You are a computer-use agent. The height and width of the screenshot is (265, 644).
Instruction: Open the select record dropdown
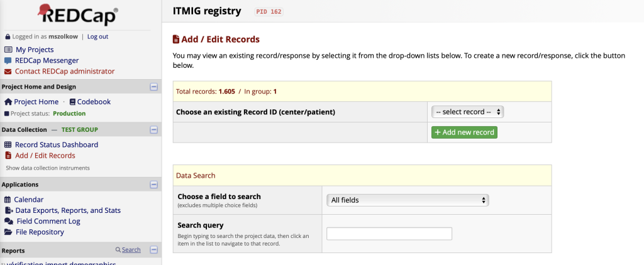pyautogui.click(x=467, y=112)
